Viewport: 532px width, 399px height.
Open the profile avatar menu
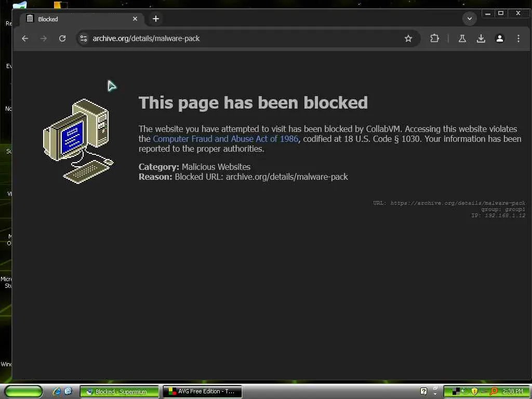coord(499,38)
